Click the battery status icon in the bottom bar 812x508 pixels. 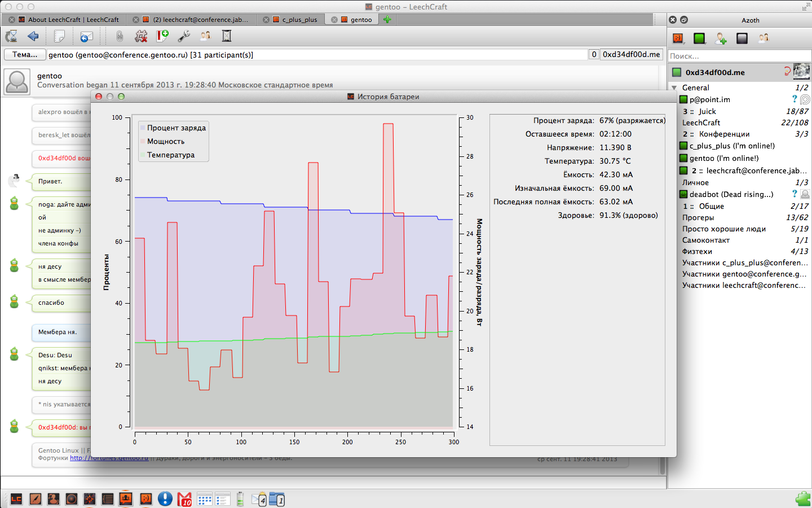coord(240,499)
